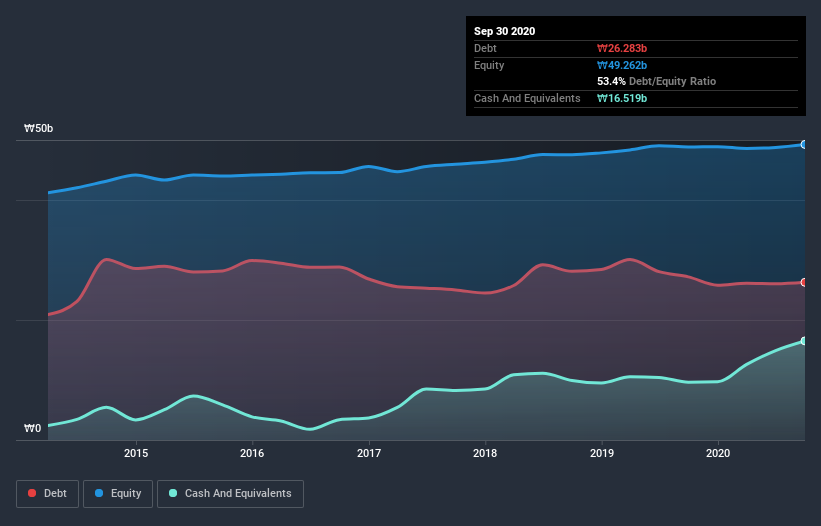Click the red Debt legend dot
The width and height of the screenshot is (821, 526).
32,493
